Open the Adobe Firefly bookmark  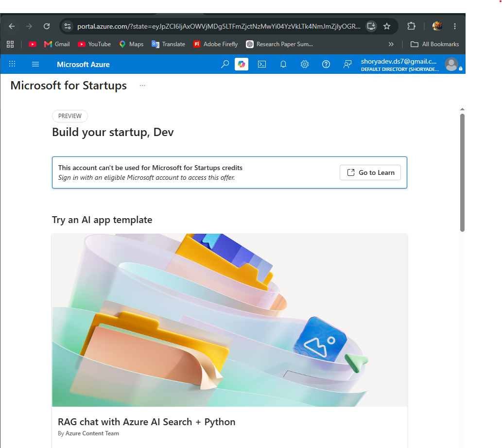click(215, 44)
